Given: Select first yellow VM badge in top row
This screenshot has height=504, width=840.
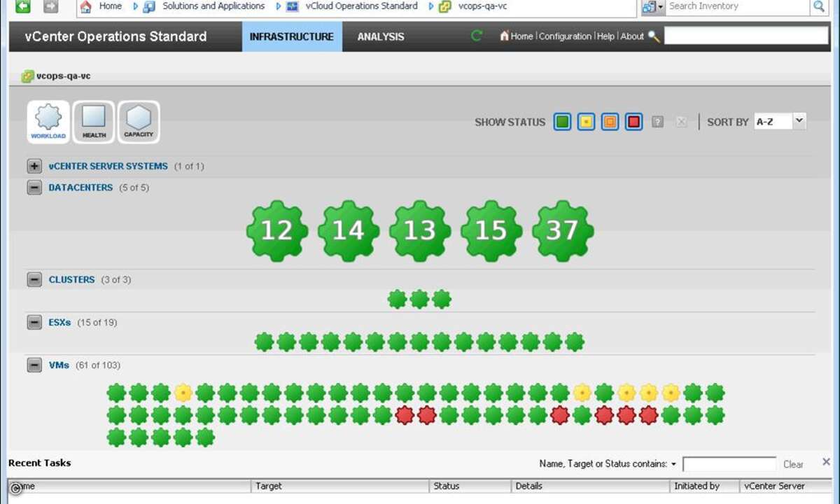Looking at the screenshot, I should click(183, 393).
